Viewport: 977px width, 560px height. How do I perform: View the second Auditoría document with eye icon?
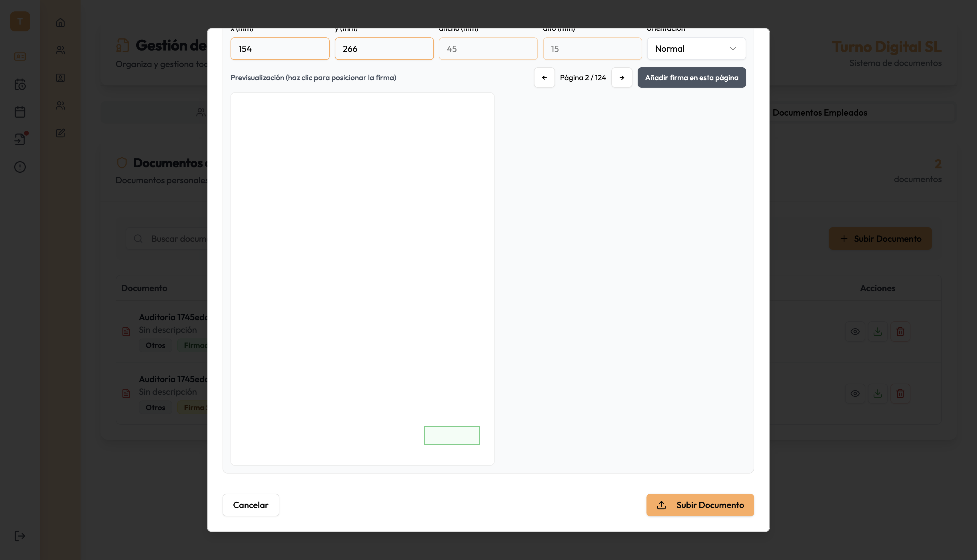pos(855,394)
